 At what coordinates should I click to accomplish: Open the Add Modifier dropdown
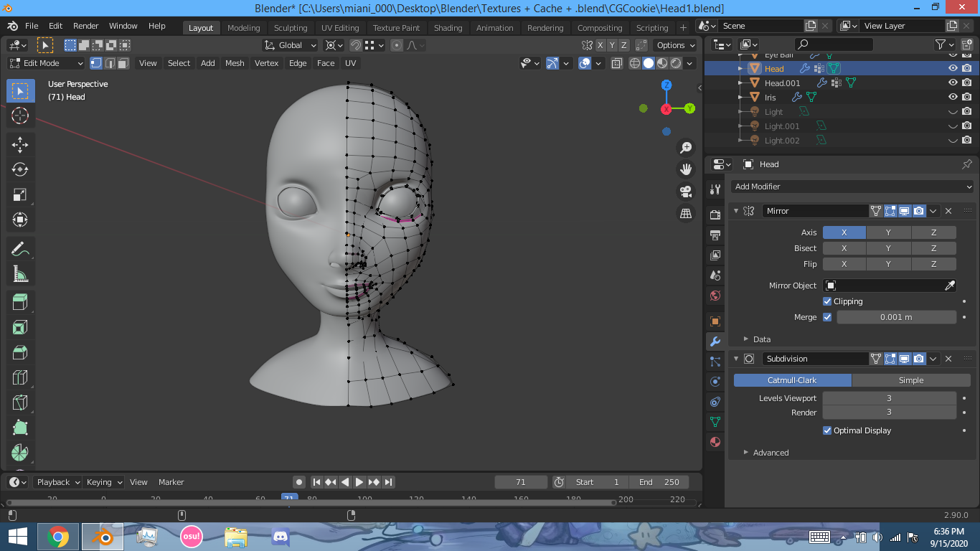point(852,187)
